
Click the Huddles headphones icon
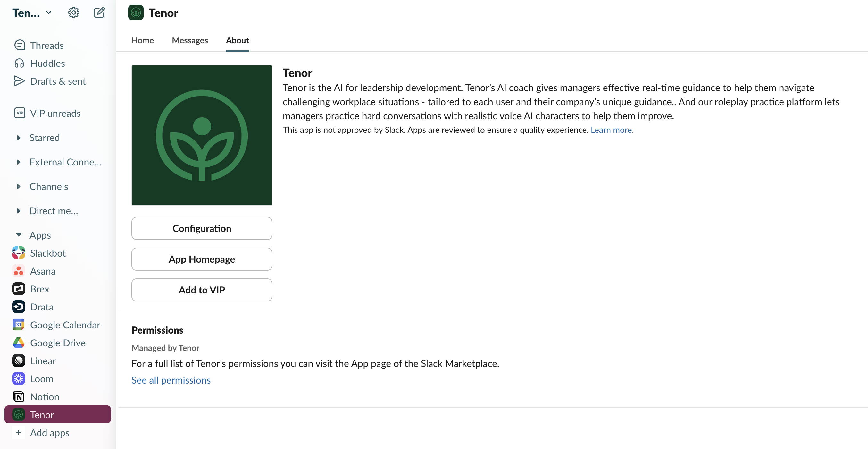(x=20, y=63)
